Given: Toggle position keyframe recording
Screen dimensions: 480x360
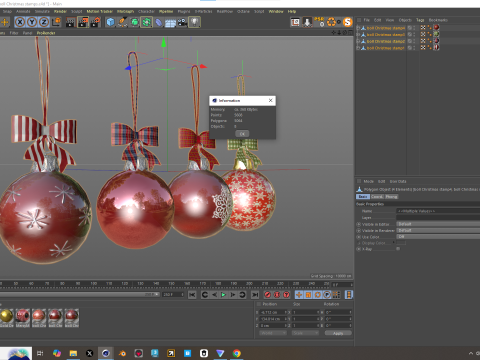Looking at the screenshot, I should (299, 295).
